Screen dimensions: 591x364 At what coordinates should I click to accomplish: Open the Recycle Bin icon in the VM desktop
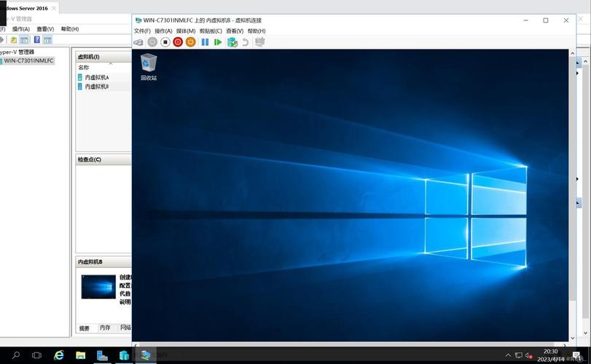tap(149, 67)
